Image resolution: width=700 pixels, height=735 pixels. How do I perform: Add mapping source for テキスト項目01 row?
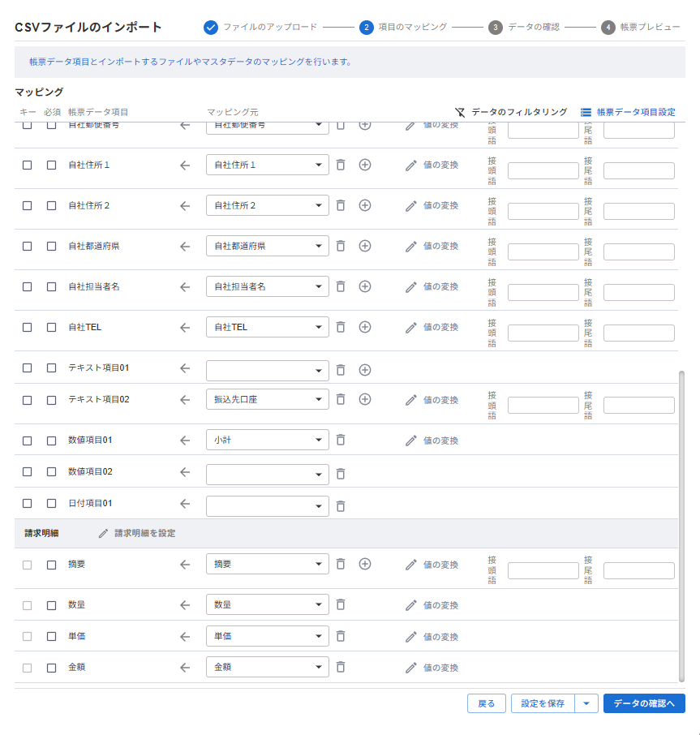pos(365,370)
